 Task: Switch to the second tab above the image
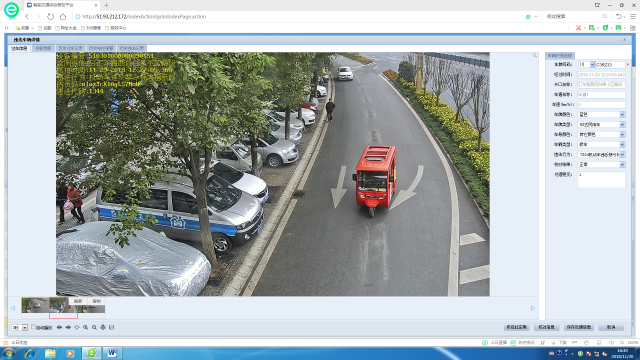pos(43,49)
